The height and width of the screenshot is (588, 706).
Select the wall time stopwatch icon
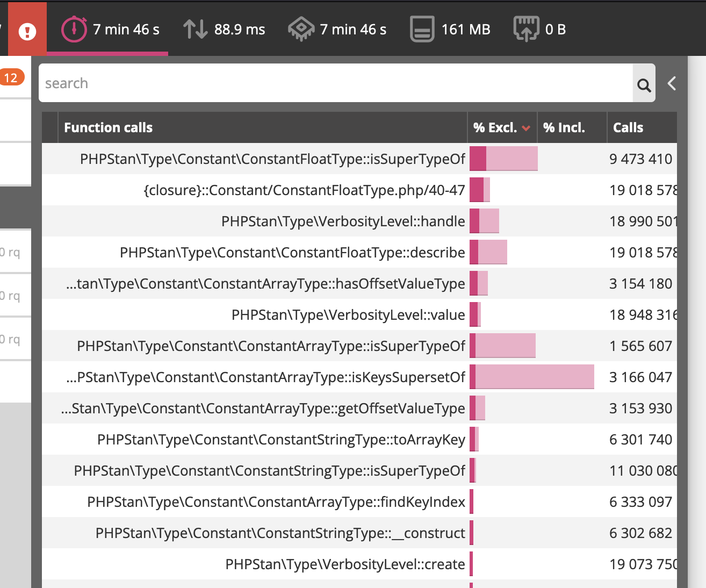click(x=74, y=29)
